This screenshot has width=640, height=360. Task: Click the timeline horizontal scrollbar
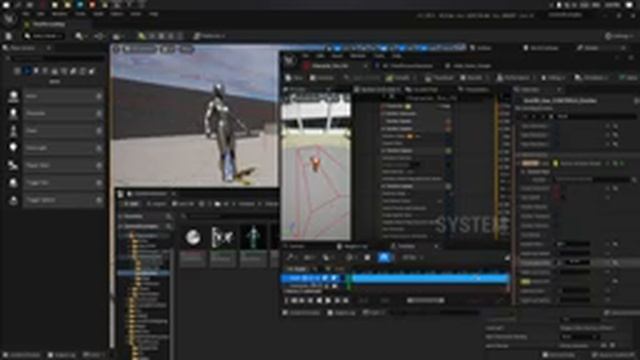point(425,301)
